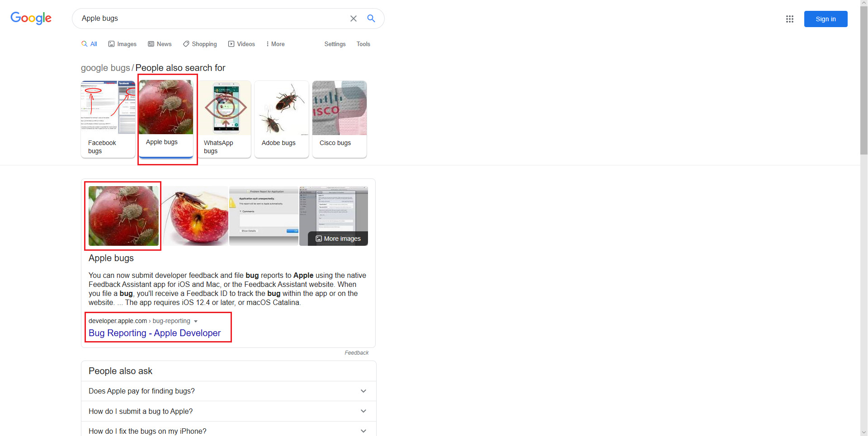This screenshot has width=868, height=436.
Task: Open the cockroach on apple image
Action: click(x=194, y=216)
